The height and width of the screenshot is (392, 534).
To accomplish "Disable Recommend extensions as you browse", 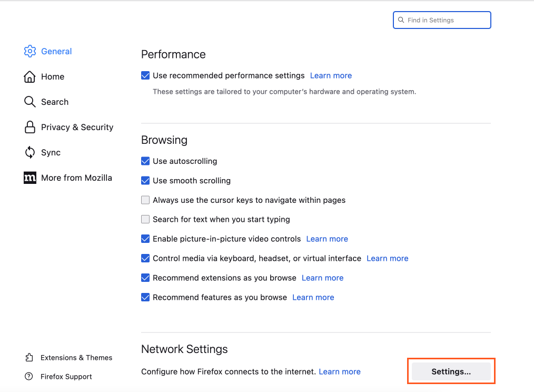I will coord(145,278).
